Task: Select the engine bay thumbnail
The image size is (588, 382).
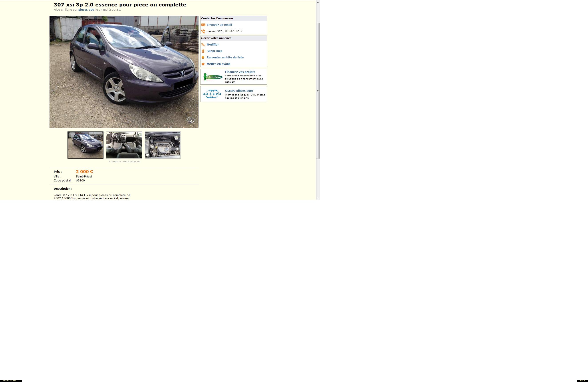Action: [163, 145]
